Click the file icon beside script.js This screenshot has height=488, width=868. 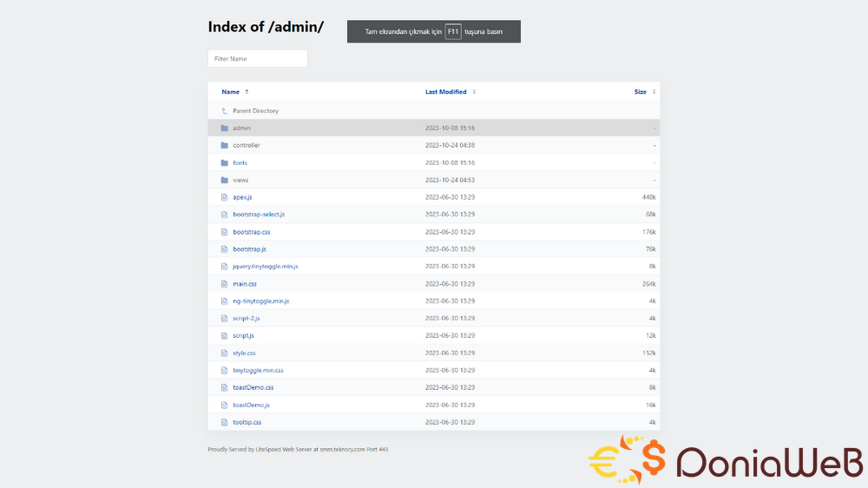[x=224, y=336]
